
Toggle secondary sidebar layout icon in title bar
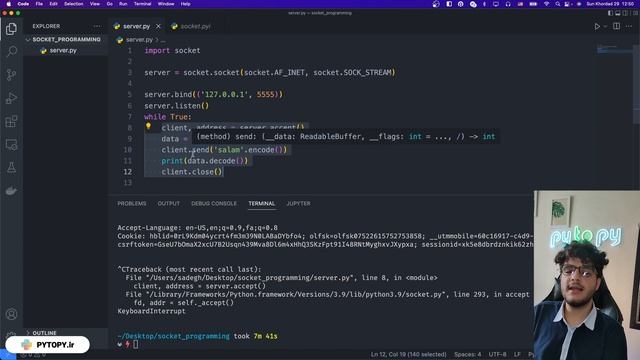tap(625, 13)
